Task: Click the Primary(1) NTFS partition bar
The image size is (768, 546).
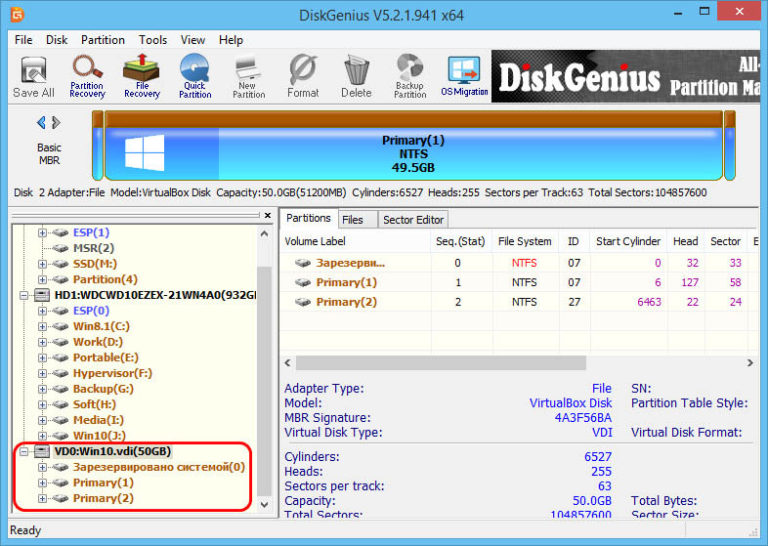Action: click(x=413, y=153)
